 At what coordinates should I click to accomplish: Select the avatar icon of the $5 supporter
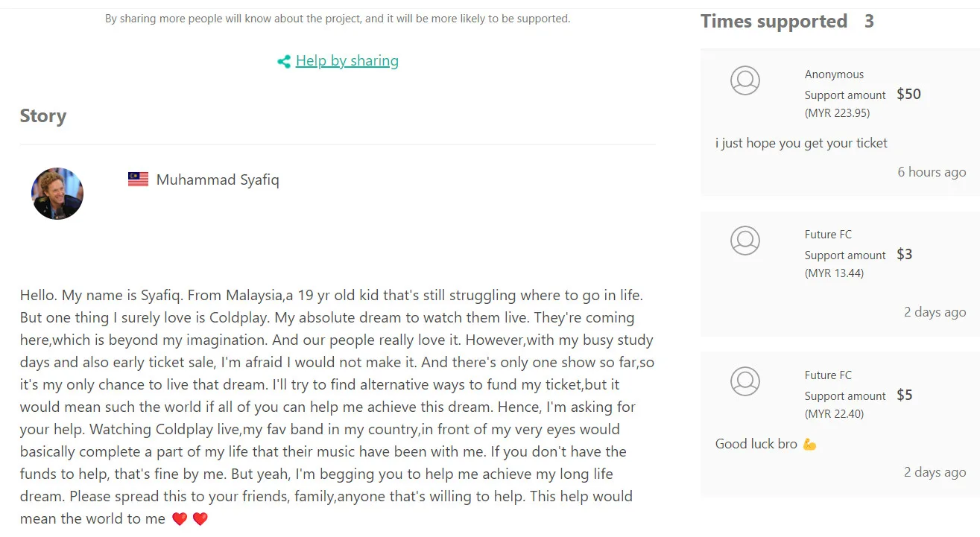[x=745, y=381]
